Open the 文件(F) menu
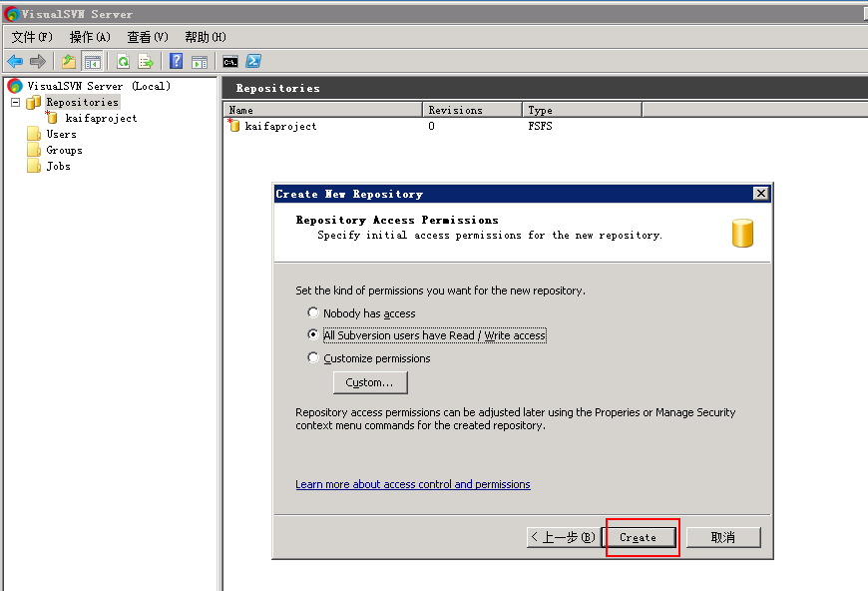Image resolution: width=868 pixels, height=591 pixels. pos(32,37)
